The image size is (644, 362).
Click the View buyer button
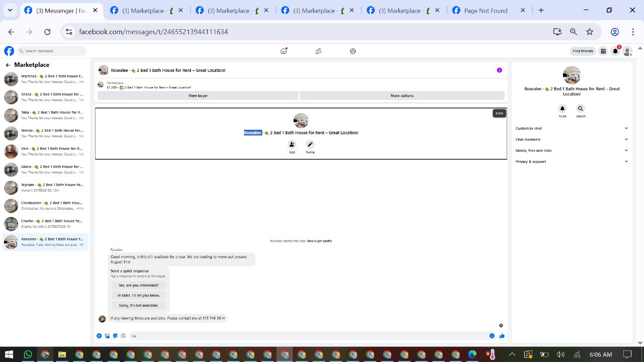coord(198,96)
